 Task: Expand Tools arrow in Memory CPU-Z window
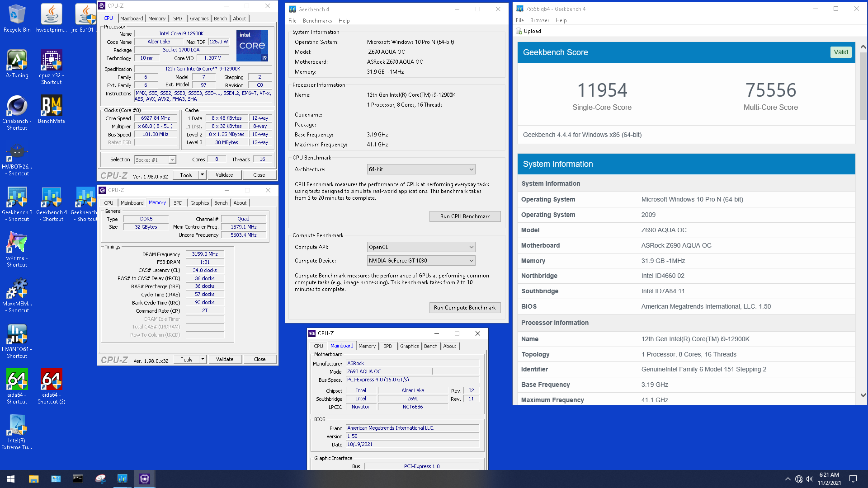pyautogui.click(x=203, y=359)
